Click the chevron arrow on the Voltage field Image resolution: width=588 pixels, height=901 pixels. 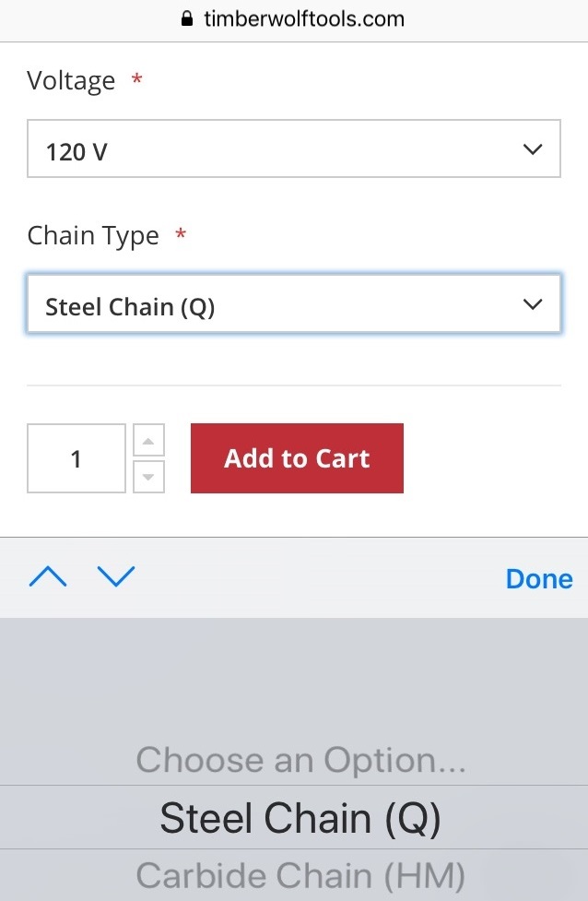point(532,149)
